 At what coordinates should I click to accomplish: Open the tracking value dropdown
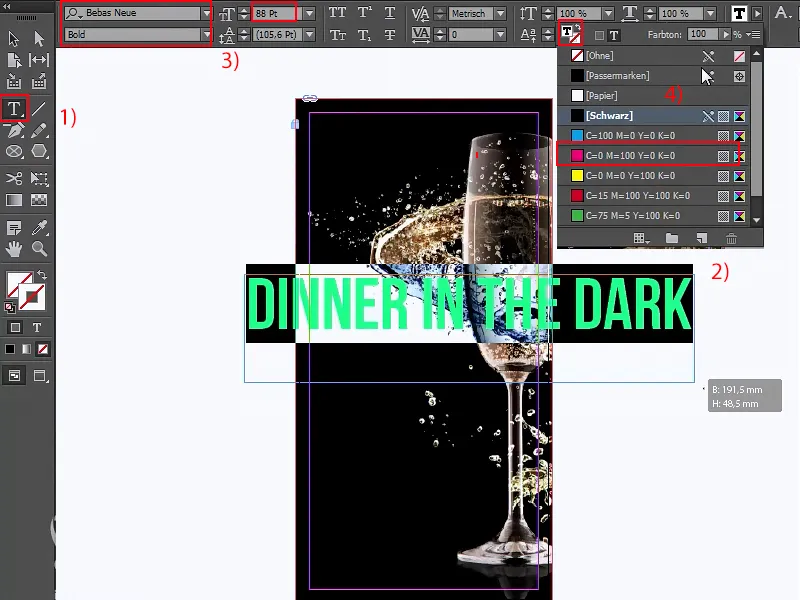point(501,35)
